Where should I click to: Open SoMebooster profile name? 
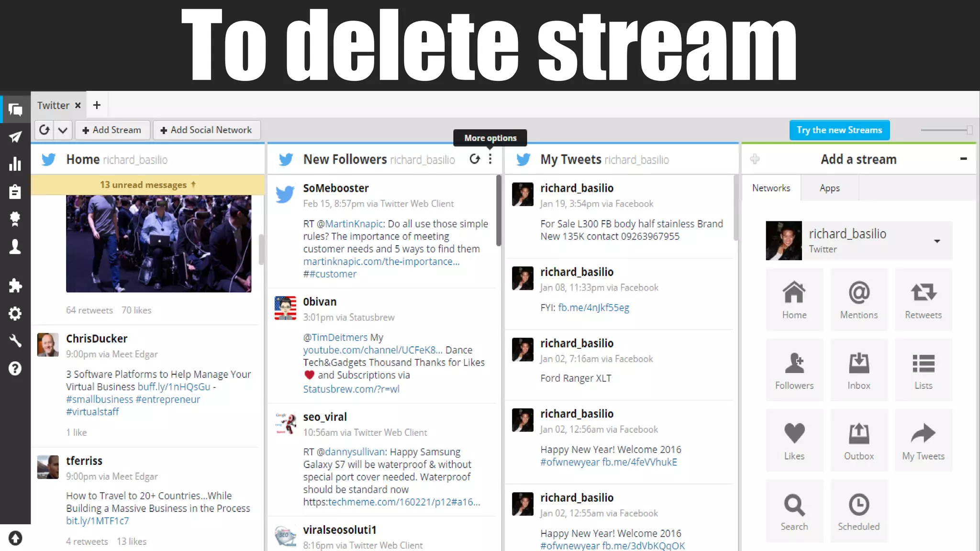tap(336, 188)
